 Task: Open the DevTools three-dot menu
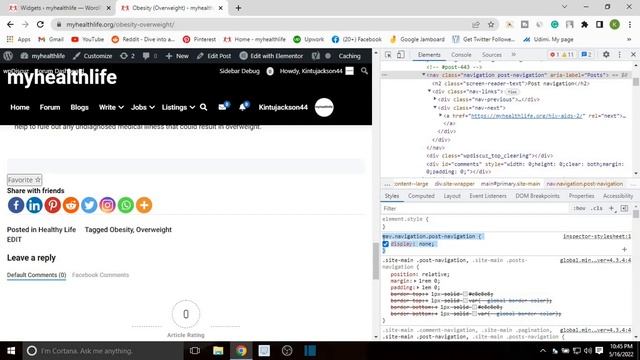[x=620, y=54]
